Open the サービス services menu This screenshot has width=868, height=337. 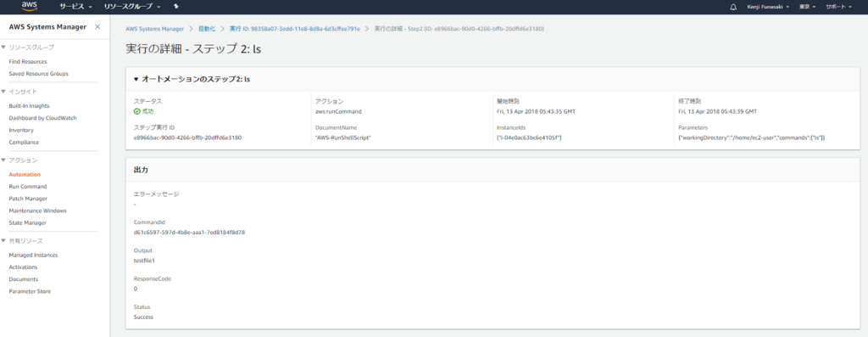pos(75,7)
